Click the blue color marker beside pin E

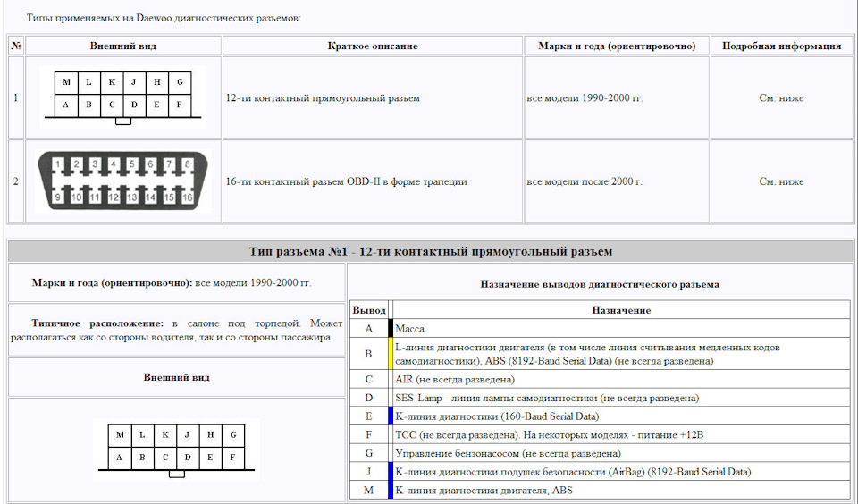391,416
